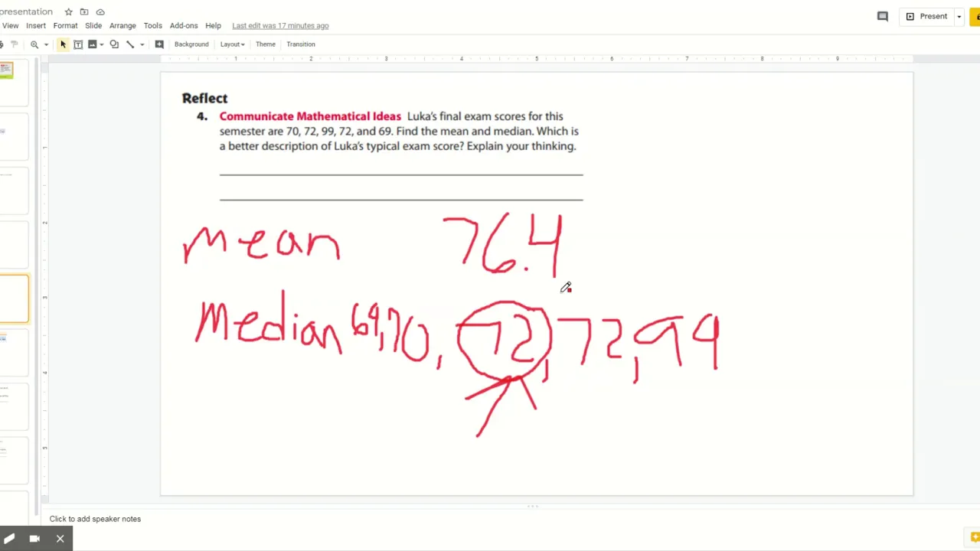Select the Line tool

pos(130,44)
